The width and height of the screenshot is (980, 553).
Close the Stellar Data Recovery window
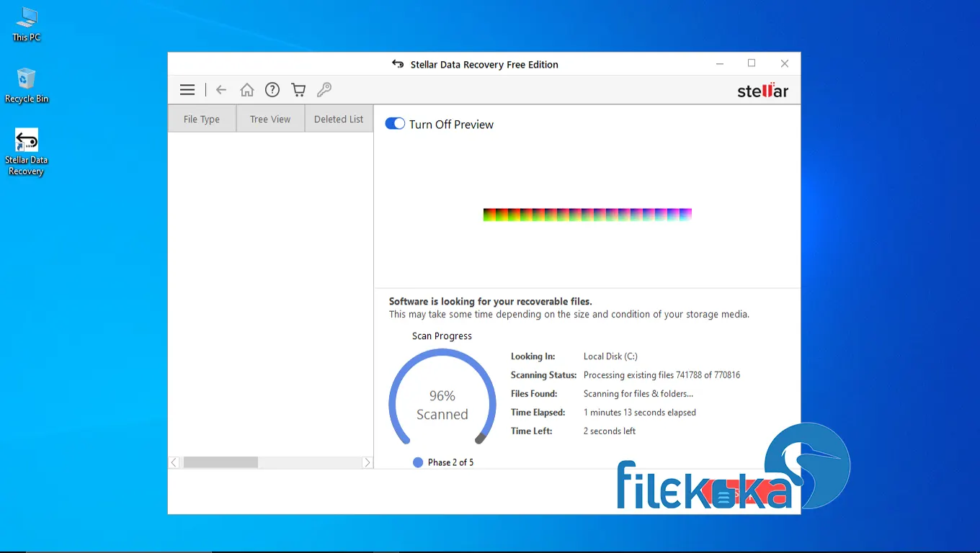[x=785, y=63]
